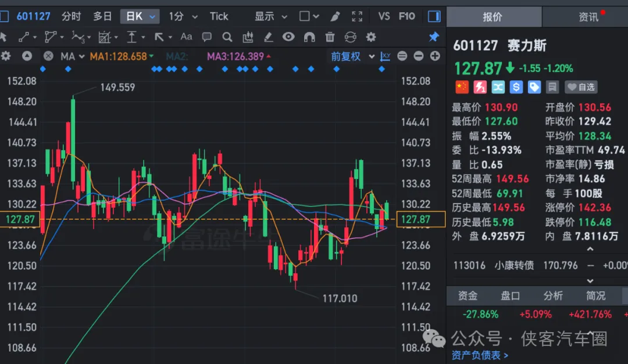Click the China flag market icon

pyautogui.click(x=462, y=87)
